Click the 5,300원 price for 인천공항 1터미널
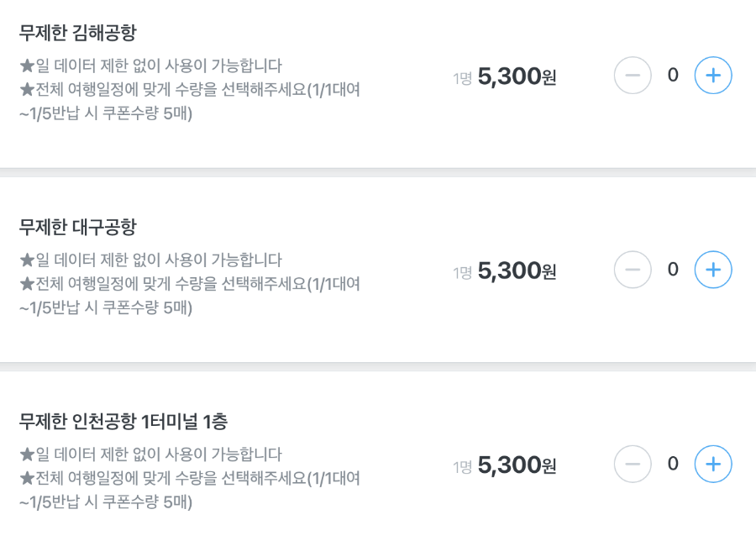The image size is (756, 541). click(515, 464)
